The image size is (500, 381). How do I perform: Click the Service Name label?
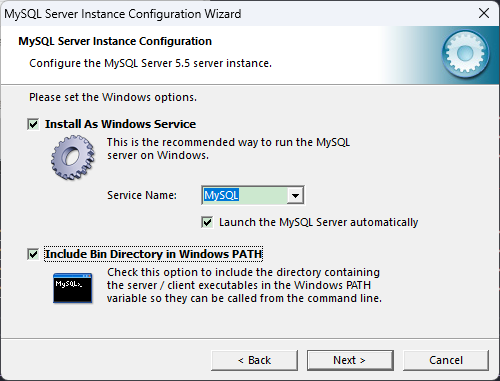(x=142, y=195)
